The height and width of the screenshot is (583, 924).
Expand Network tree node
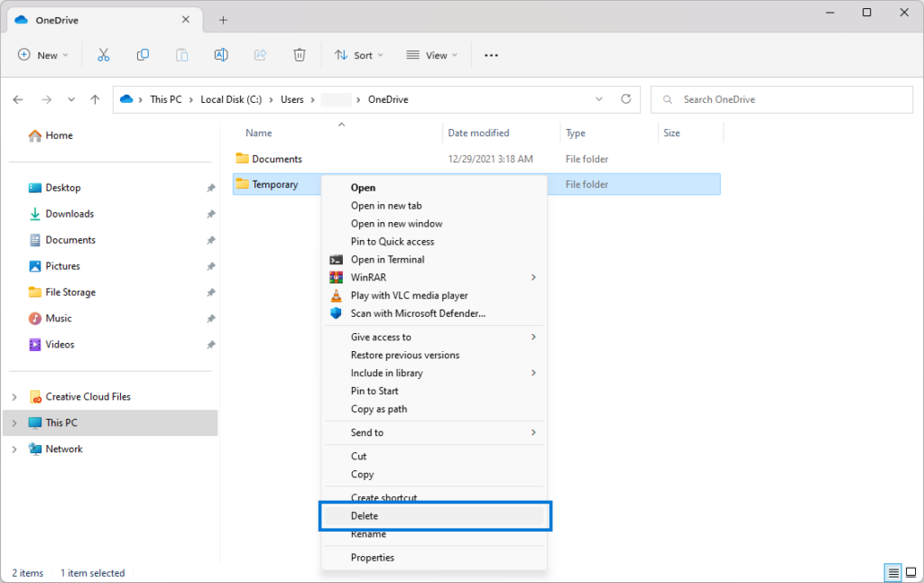[14, 449]
